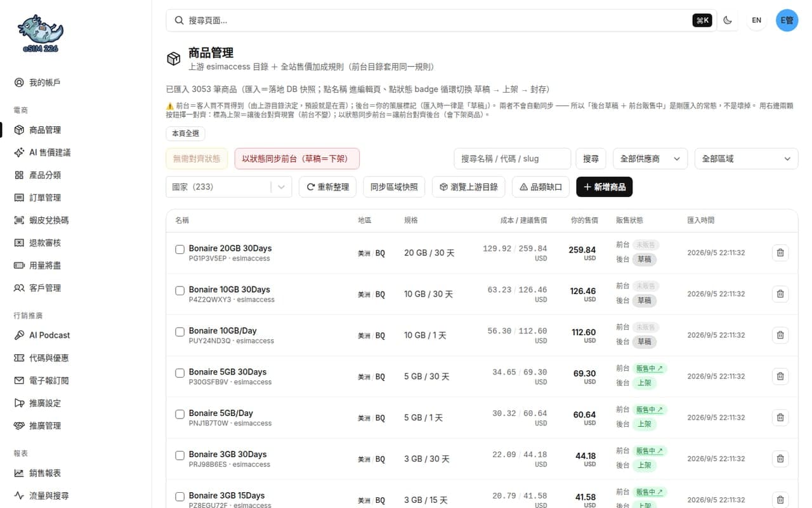The width and height of the screenshot is (812, 508).
Task: Check the Bonaire 3GB 15Days checkbox
Action: (x=180, y=497)
